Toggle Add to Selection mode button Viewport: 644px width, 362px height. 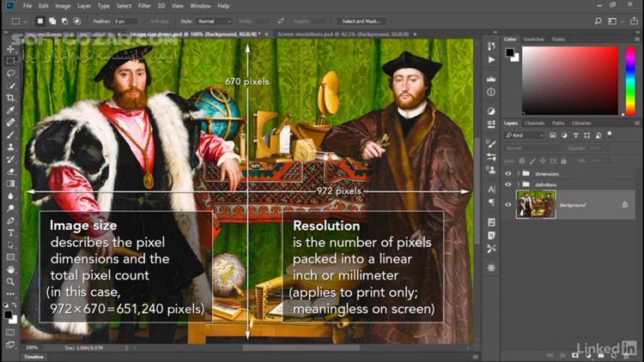coord(52,21)
